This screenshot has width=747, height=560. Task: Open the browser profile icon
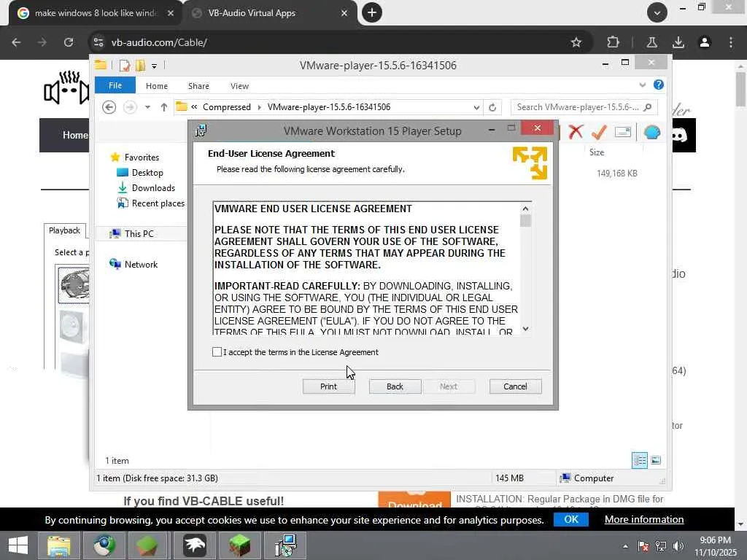point(705,42)
